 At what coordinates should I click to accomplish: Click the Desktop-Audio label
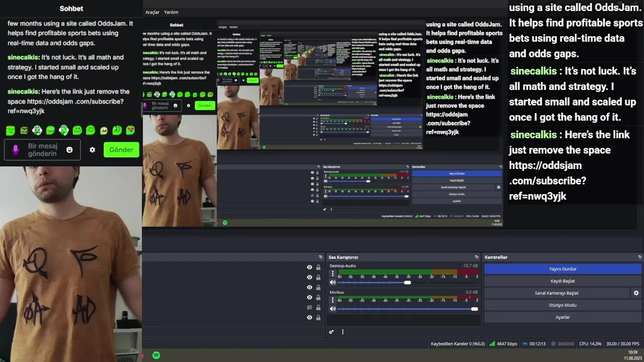343,265
